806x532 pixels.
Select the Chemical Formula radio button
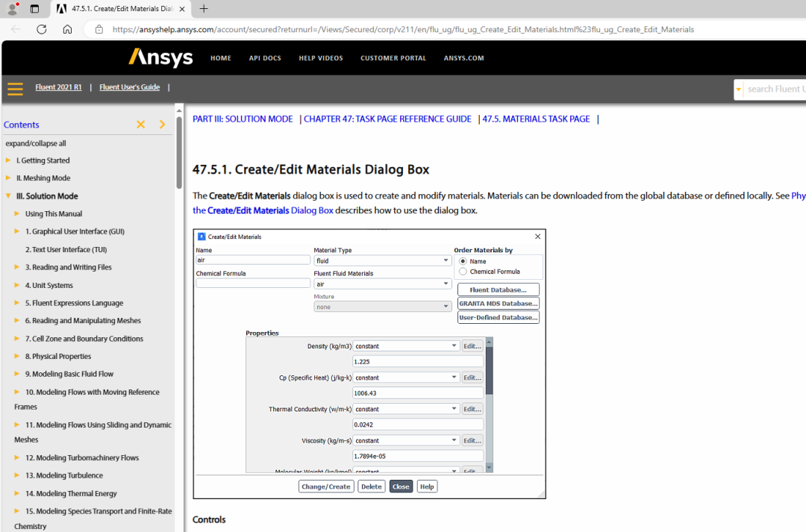tap(463, 272)
